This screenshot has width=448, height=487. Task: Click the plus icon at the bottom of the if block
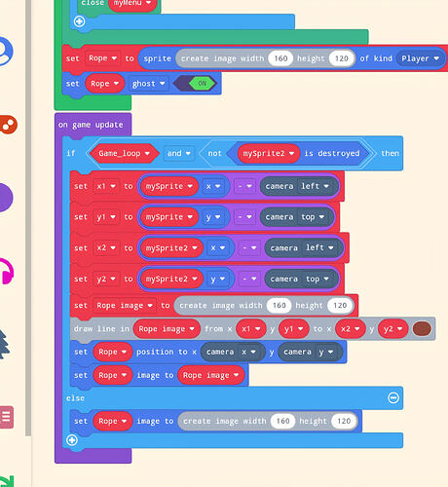tap(72, 440)
